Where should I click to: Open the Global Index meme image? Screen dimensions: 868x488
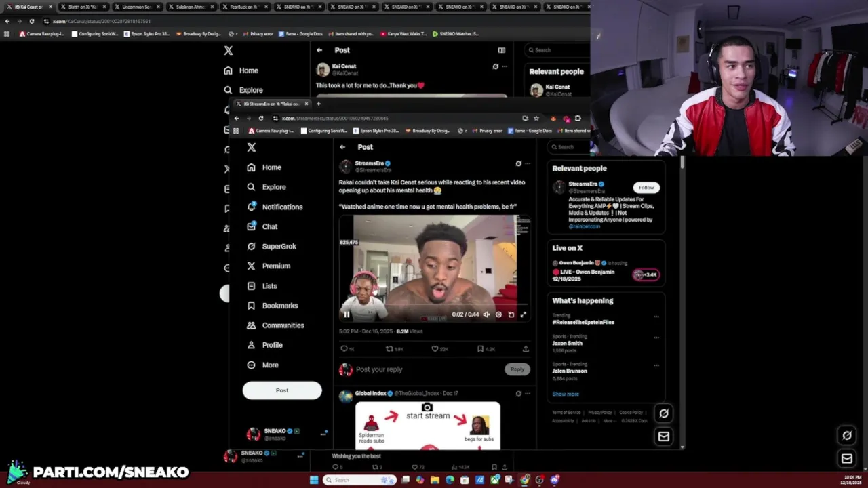[x=428, y=426]
